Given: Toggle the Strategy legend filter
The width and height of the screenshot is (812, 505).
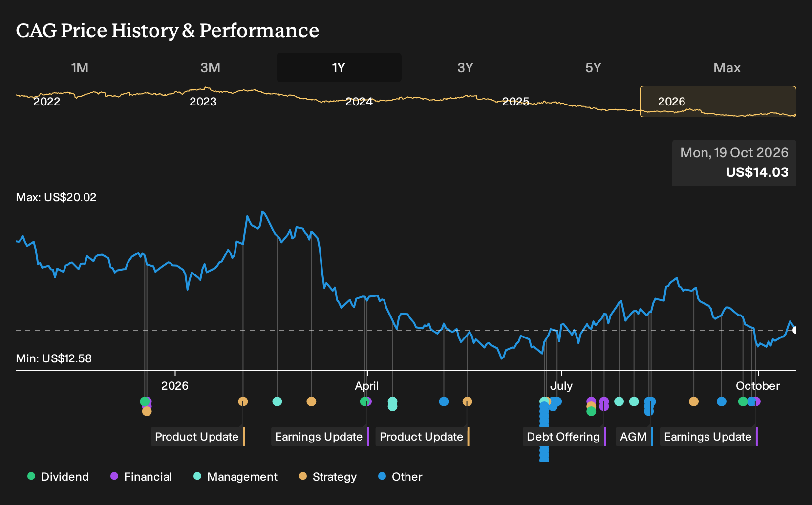Looking at the screenshot, I should 328,476.
